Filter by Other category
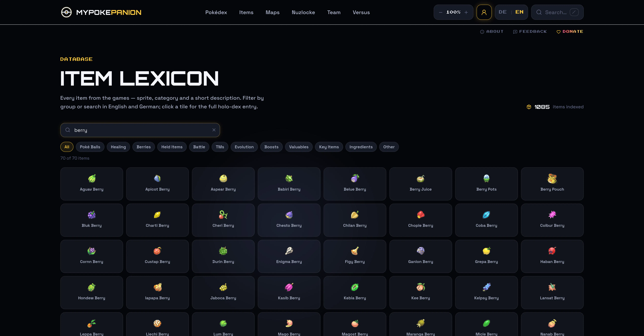The height and width of the screenshot is (336, 644). pos(389,147)
